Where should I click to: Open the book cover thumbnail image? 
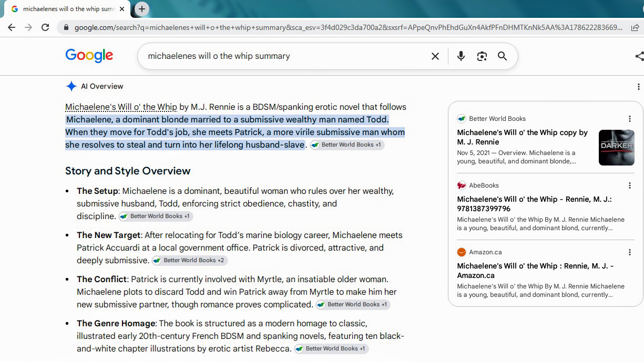coord(617,148)
